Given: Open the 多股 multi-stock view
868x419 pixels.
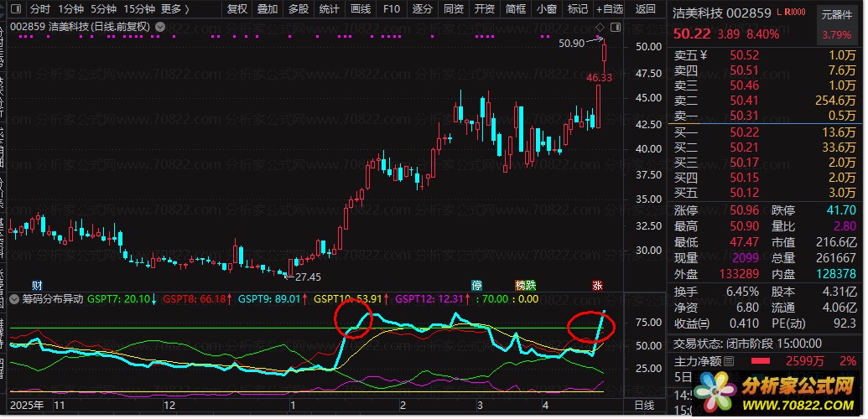Looking at the screenshot, I should [x=299, y=9].
